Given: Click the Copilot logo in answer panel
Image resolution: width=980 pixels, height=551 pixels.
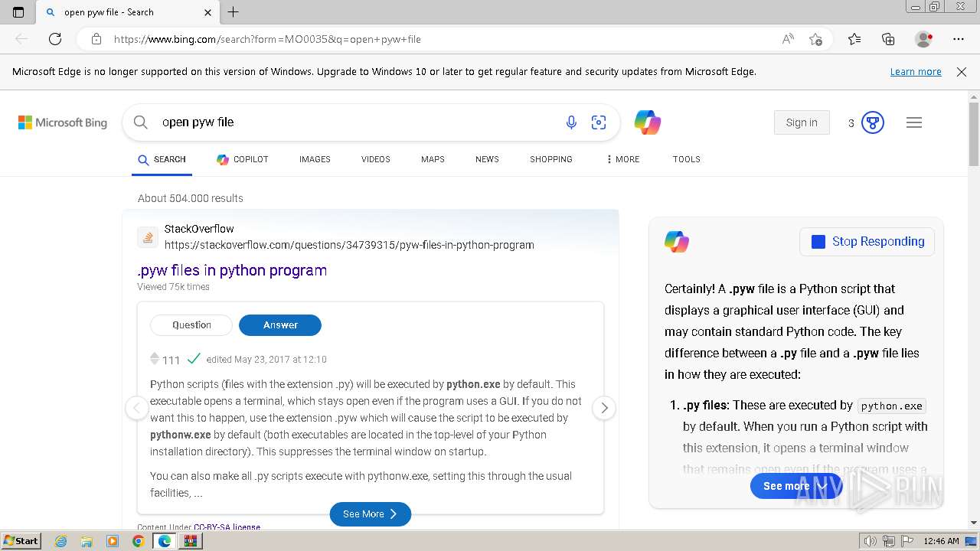Looking at the screenshot, I should click(x=677, y=242).
